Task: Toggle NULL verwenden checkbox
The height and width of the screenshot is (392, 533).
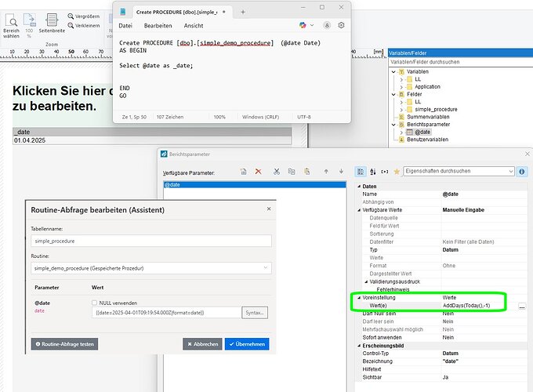Action: coord(95,303)
